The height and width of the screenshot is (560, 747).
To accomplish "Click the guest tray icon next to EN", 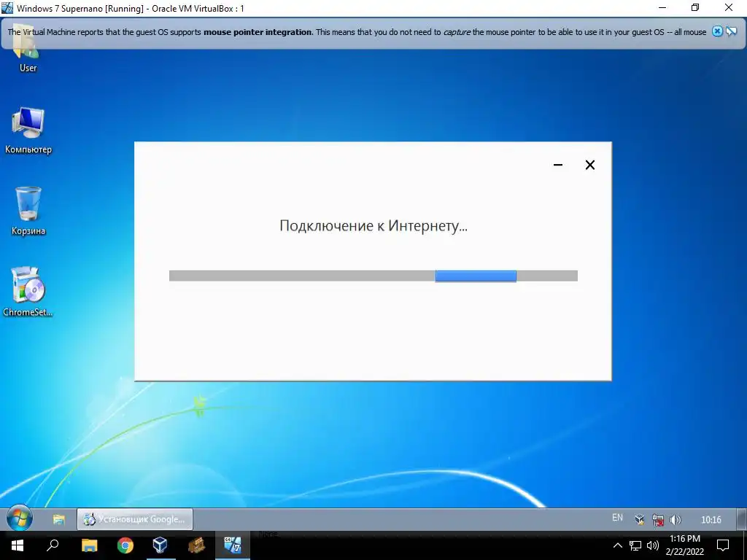I will click(640, 519).
